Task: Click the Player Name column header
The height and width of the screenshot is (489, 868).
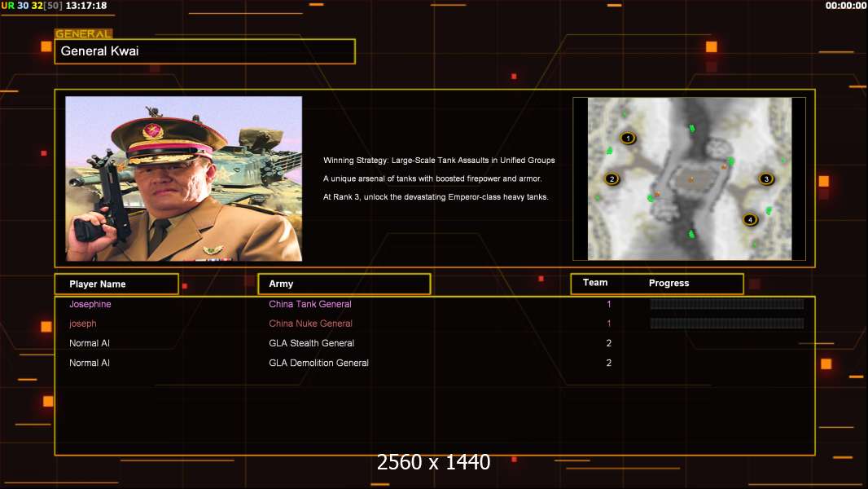Action: coord(116,284)
